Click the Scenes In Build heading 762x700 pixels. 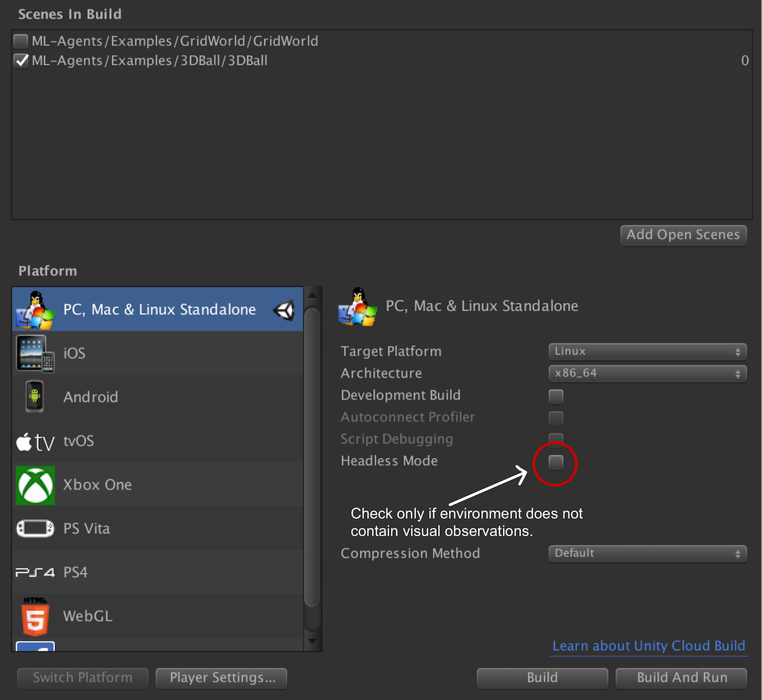(x=70, y=14)
